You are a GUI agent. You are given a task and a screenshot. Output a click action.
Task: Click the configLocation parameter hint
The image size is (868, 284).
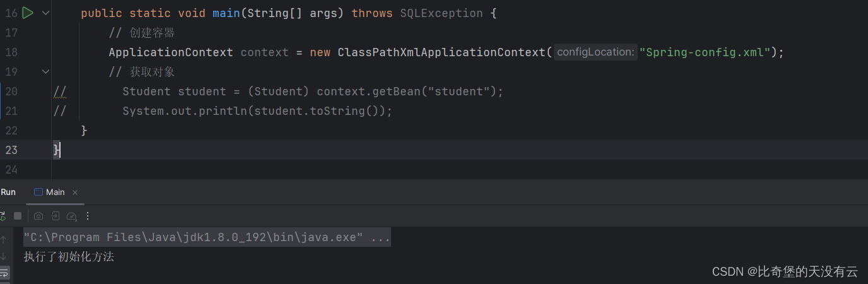[x=595, y=52]
